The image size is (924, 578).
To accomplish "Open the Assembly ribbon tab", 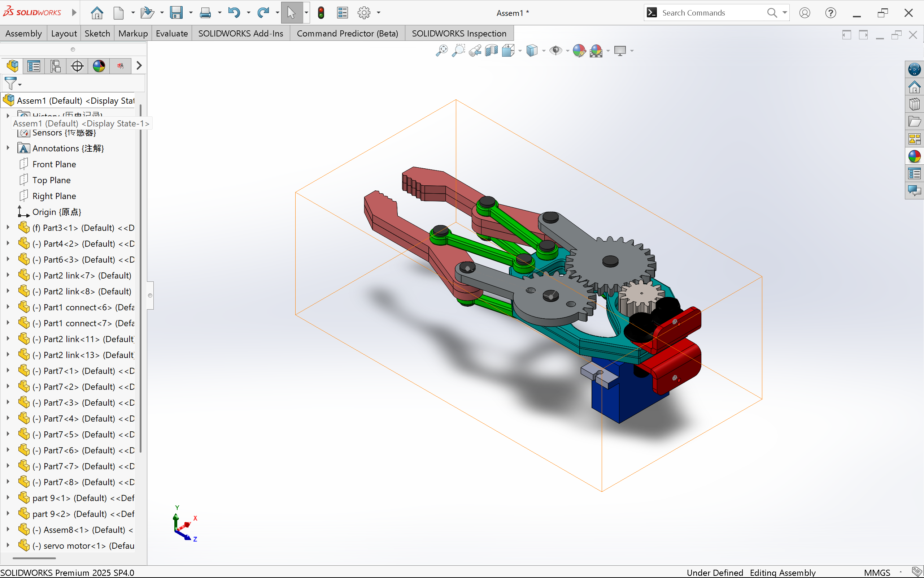I will (x=24, y=33).
